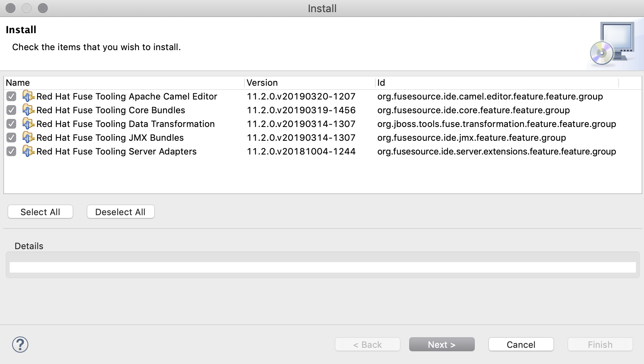Click the Core Bundles feature icon
Screen dimensions: 644x364
[28, 110]
